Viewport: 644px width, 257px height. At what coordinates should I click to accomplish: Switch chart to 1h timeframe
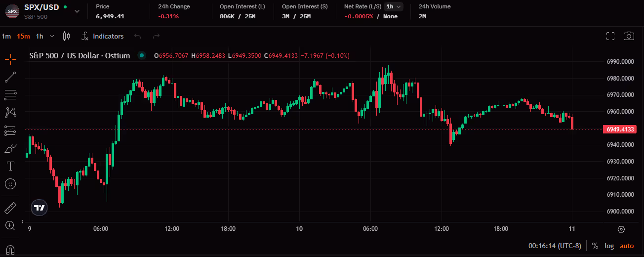point(40,36)
